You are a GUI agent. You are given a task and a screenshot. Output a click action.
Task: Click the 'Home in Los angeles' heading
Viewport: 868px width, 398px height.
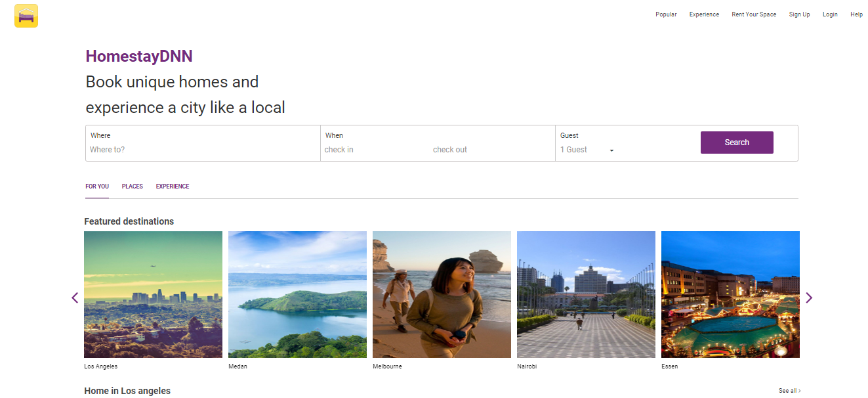pos(127,391)
